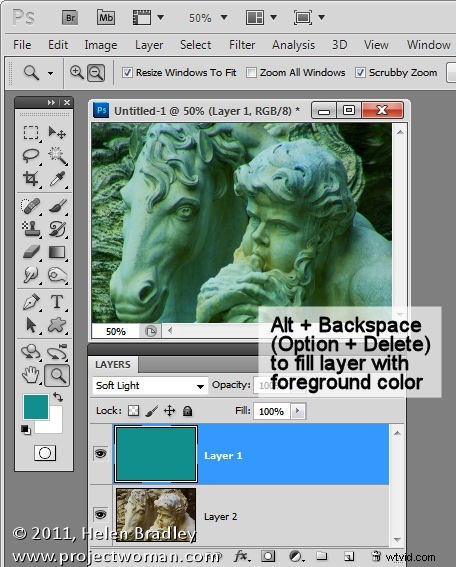Create new fill or adjustment layer
The width and height of the screenshot is (456, 567).
(295, 556)
